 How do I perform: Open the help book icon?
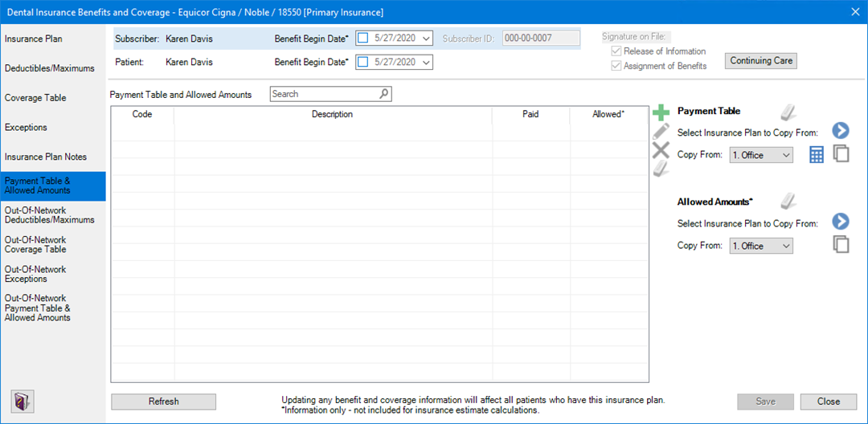(21, 401)
